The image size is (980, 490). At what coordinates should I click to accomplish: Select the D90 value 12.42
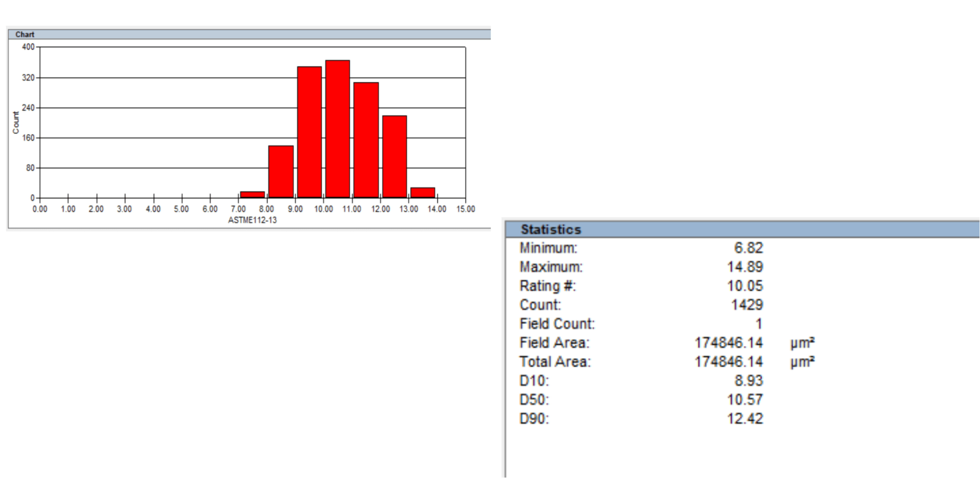click(x=745, y=419)
